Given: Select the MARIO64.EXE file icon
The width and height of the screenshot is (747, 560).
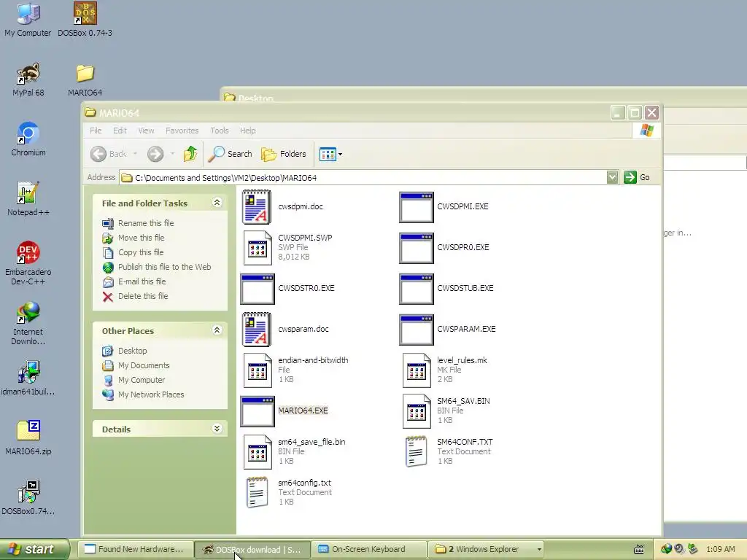Looking at the screenshot, I should pyautogui.click(x=258, y=411).
